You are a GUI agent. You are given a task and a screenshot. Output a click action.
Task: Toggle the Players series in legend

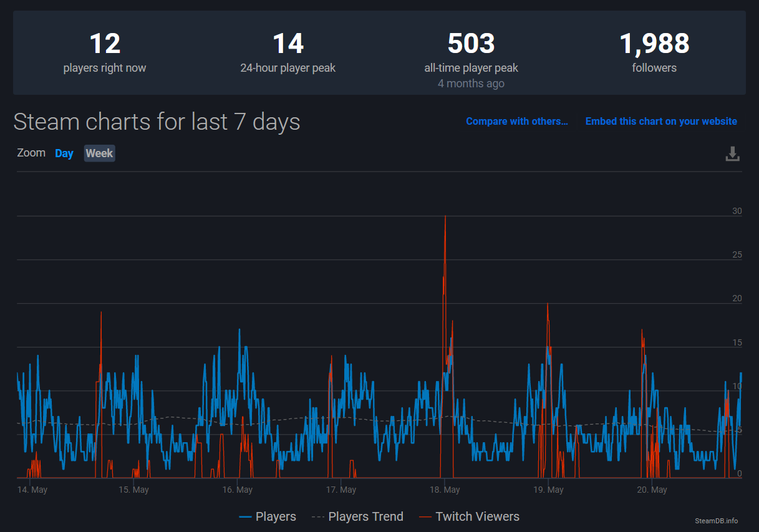pyautogui.click(x=268, y=516)
